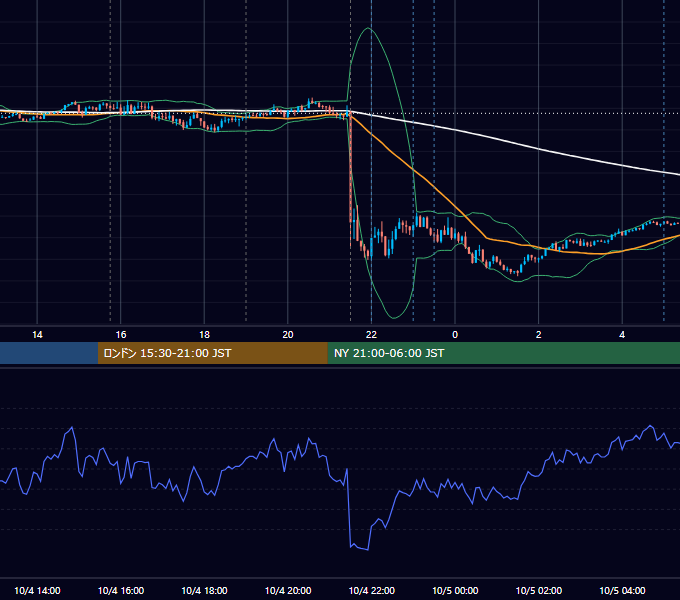Click the '10/5 02:00' label on lower chart

click(539, 590)
